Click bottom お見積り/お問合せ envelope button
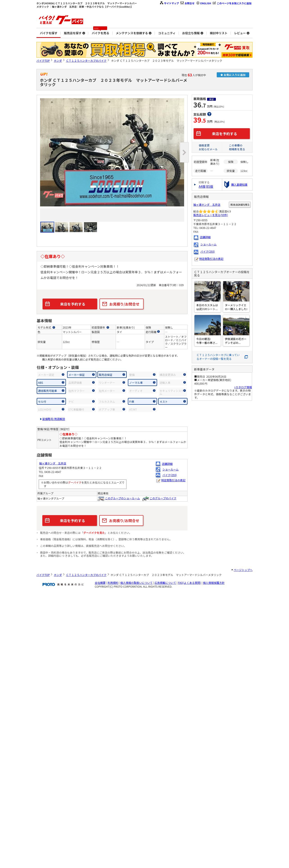The height and width of the screenshot is (868, 289). pyautogui.click(x=121, y=521)
